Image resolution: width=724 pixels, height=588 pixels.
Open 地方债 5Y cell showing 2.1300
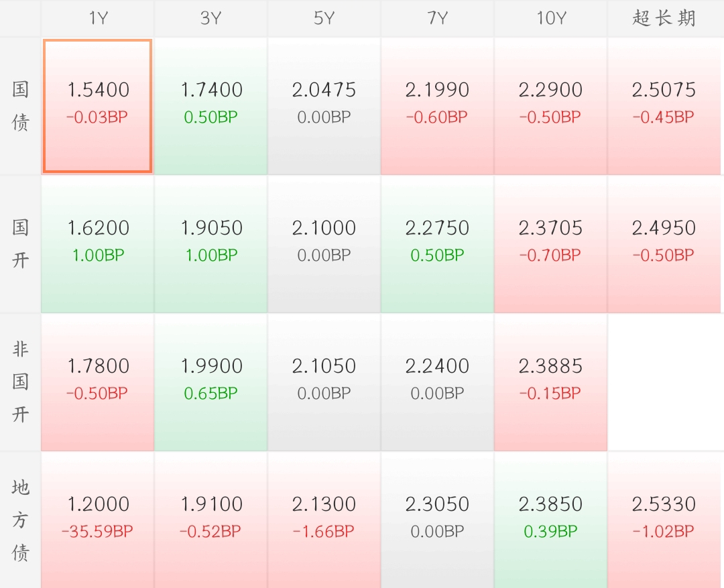click(324, 520)
